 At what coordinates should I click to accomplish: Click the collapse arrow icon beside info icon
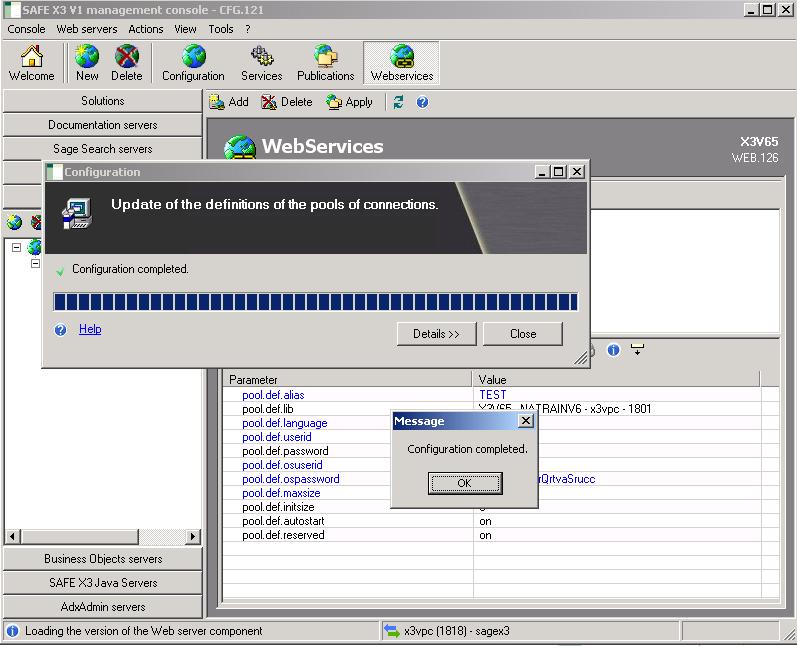pos(637,350)
